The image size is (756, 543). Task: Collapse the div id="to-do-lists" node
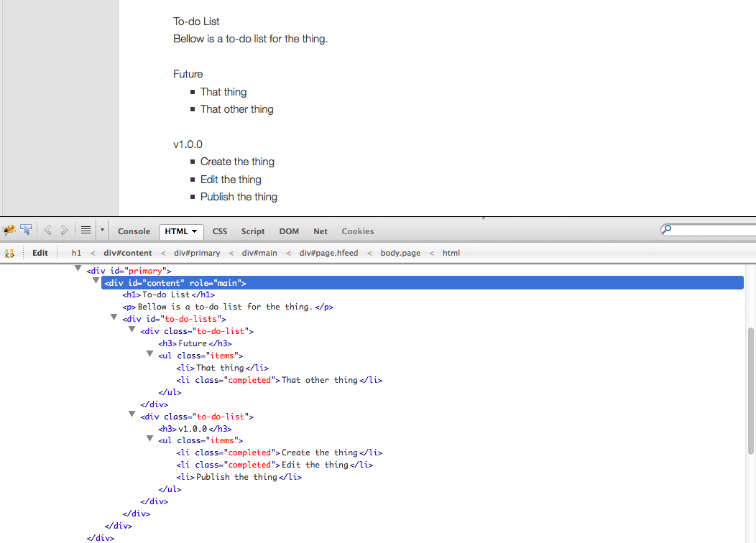(x=114, y=317)
